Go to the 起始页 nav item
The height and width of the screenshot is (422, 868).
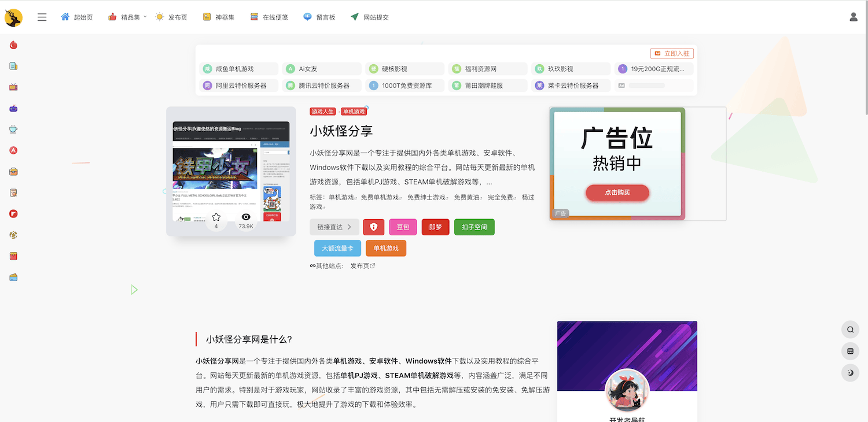click(77, 17)
